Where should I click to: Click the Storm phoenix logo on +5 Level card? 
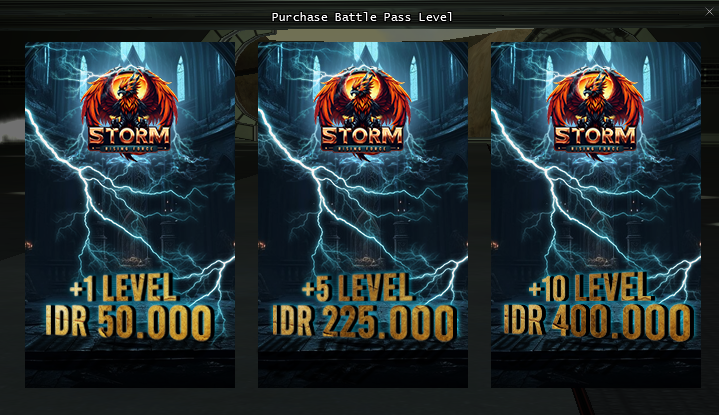pyautogui.click(x=362, y=113)
